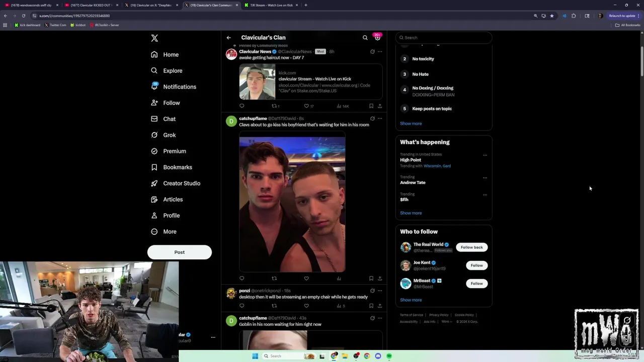Search within Clavicular's Clan community
644x362 pixels.
click(x=365, y=37)
